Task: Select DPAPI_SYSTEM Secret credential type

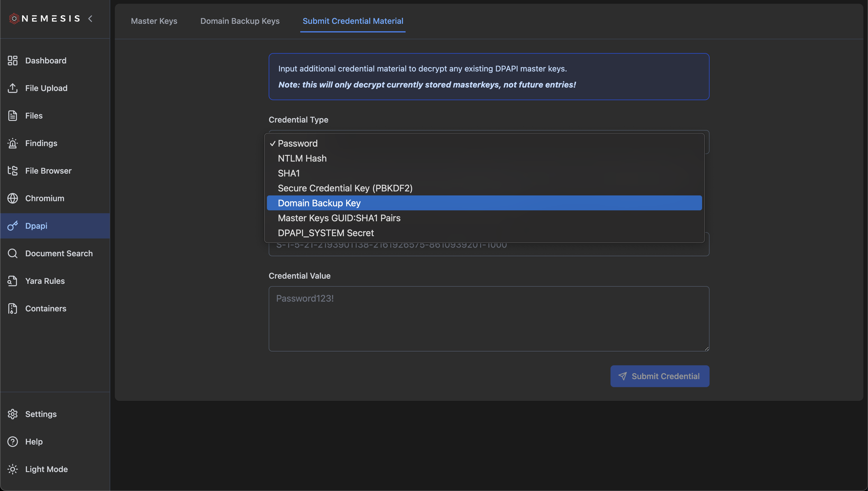Action: coord(325,233)
